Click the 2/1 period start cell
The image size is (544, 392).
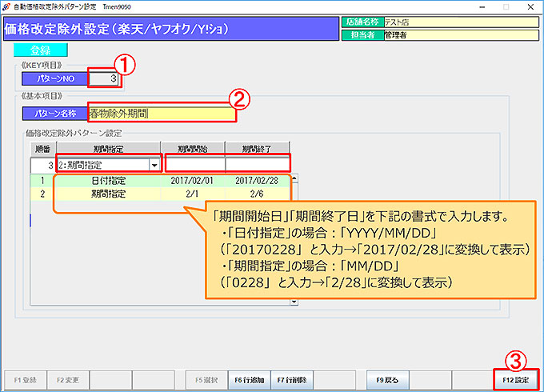pos(193,194)
